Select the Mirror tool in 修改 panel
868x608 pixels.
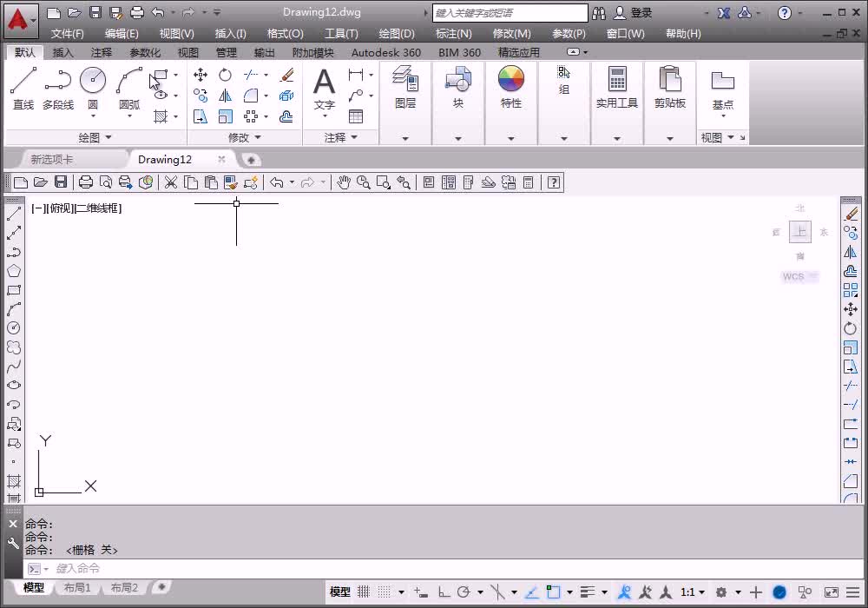coord(225,96)
